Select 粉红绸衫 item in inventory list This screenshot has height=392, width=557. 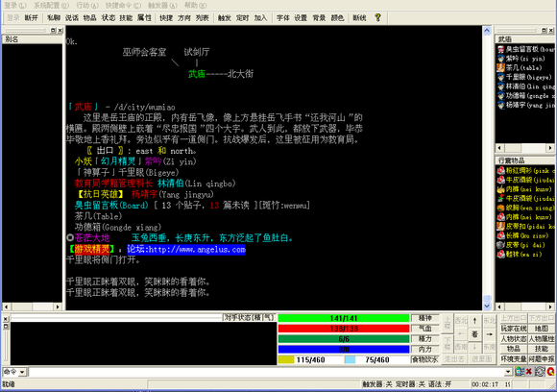(525, 171)
